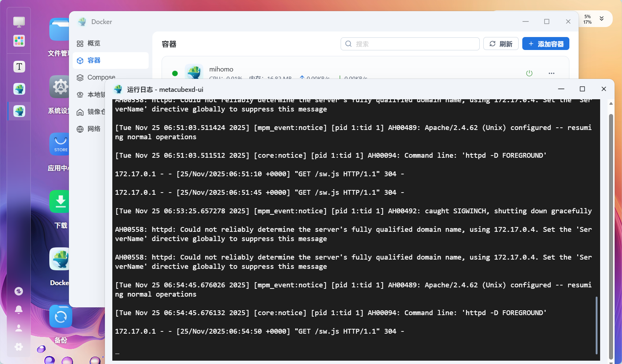622x364 pixels.
Task: Click the highlighted active Docker icon in dock
Action: (19, 111)
